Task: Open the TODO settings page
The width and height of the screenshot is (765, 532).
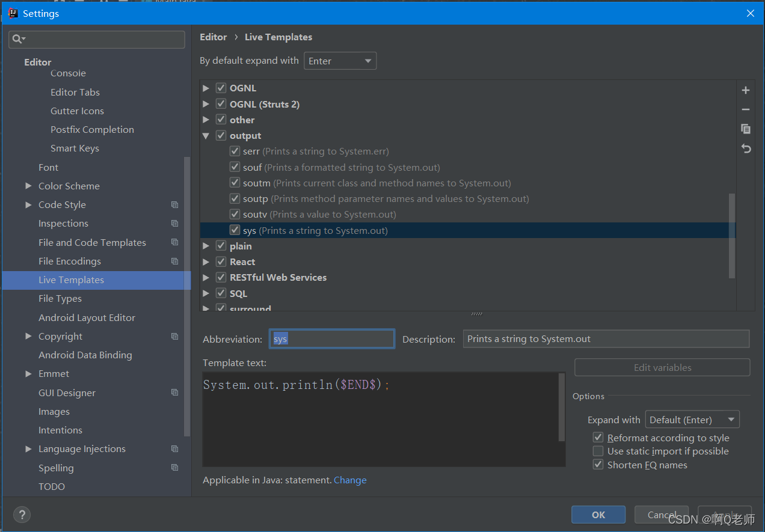Action: click(52, 487)
